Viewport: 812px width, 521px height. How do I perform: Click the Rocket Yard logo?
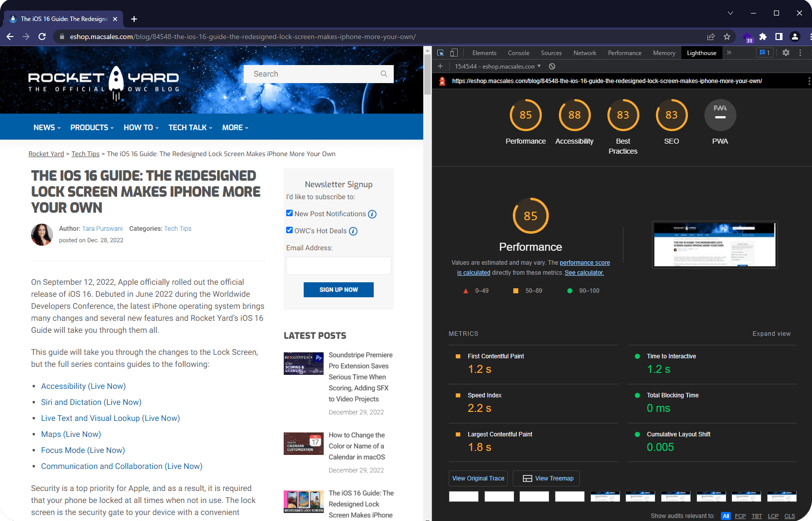[104, 83]
